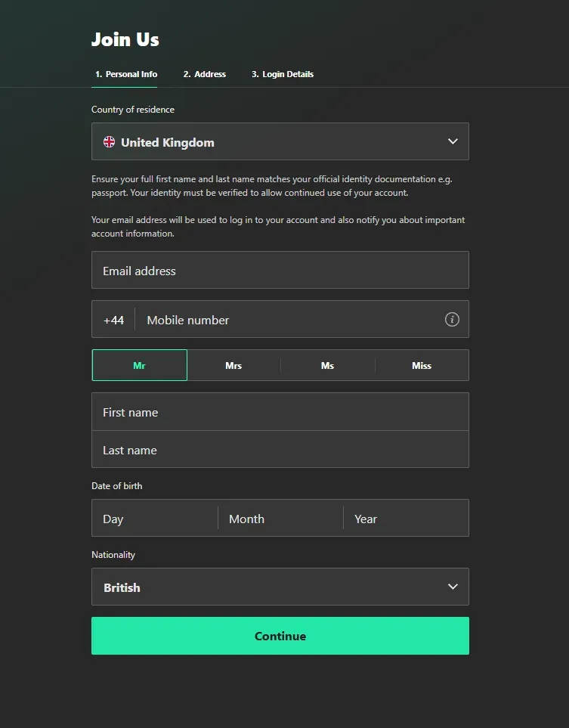
Task: Expand the Nationality dropdown chevron
Action: pyautogui.click(x=453, y=587)
